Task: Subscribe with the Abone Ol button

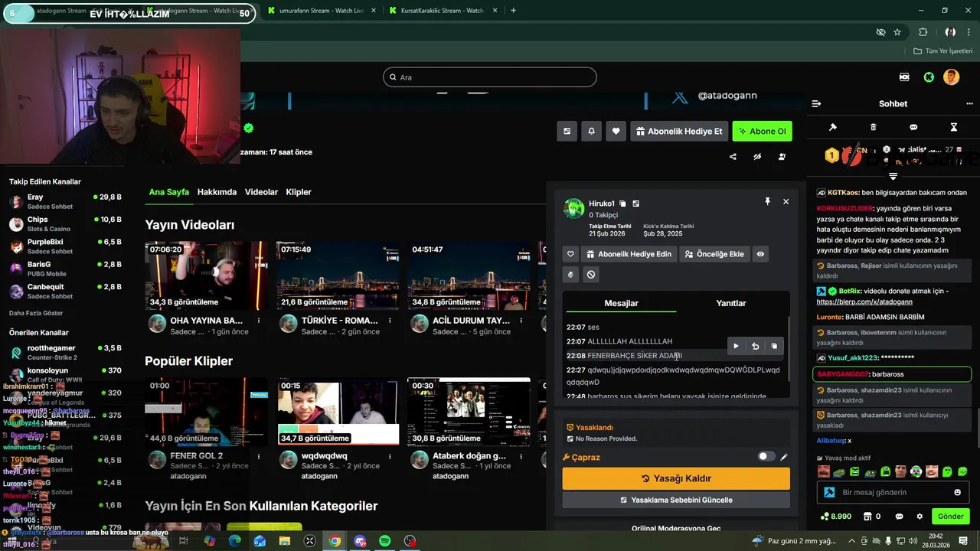Action: point(762,131)
